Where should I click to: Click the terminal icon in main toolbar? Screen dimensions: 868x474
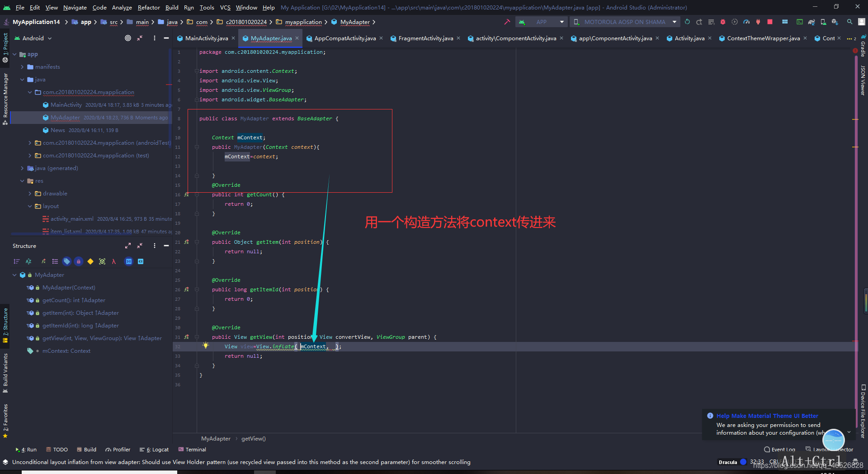(800, 22)
